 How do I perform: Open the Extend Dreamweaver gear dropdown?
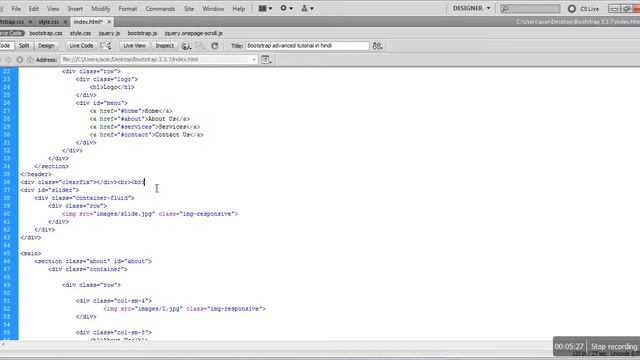pyautogui.click(x=286, y=8)
